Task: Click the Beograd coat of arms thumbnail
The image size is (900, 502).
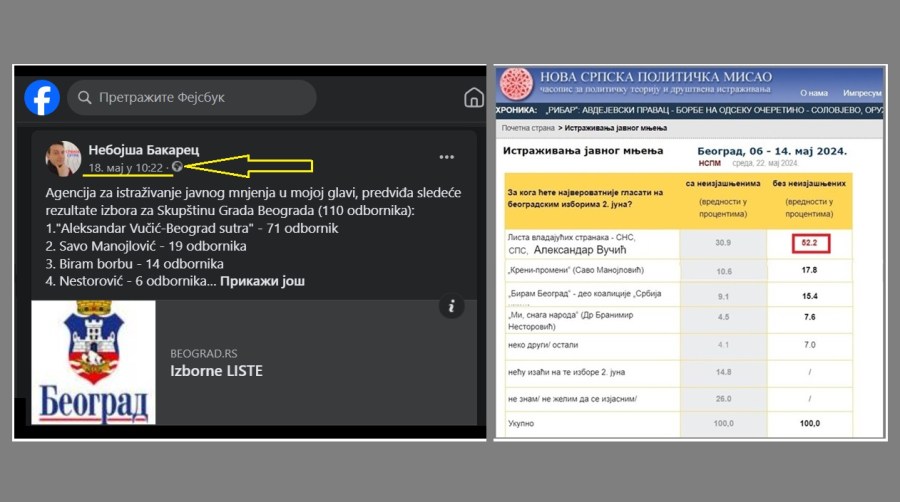Action: point(94,362)
